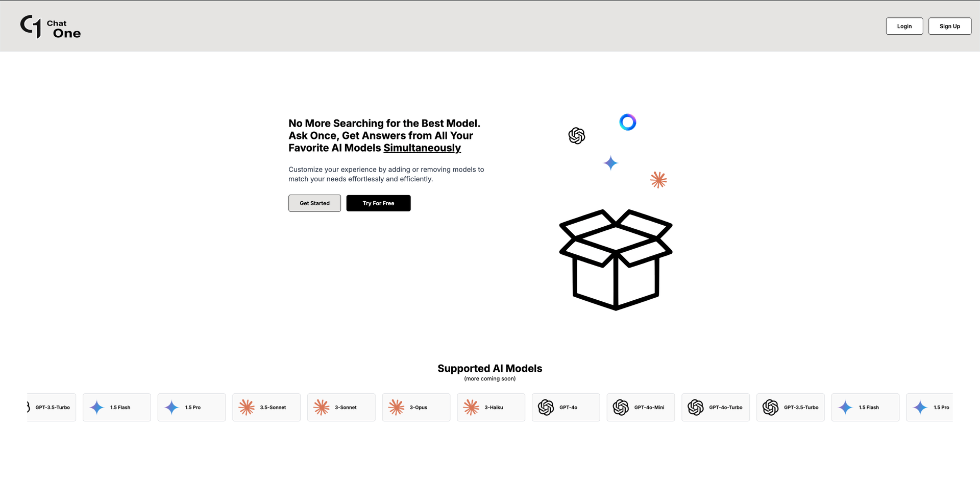Click the open box illustration

(x=616, y=259)
